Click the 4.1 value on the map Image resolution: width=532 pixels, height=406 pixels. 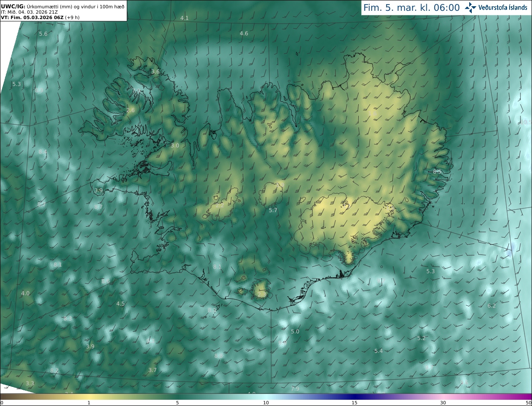185,18
